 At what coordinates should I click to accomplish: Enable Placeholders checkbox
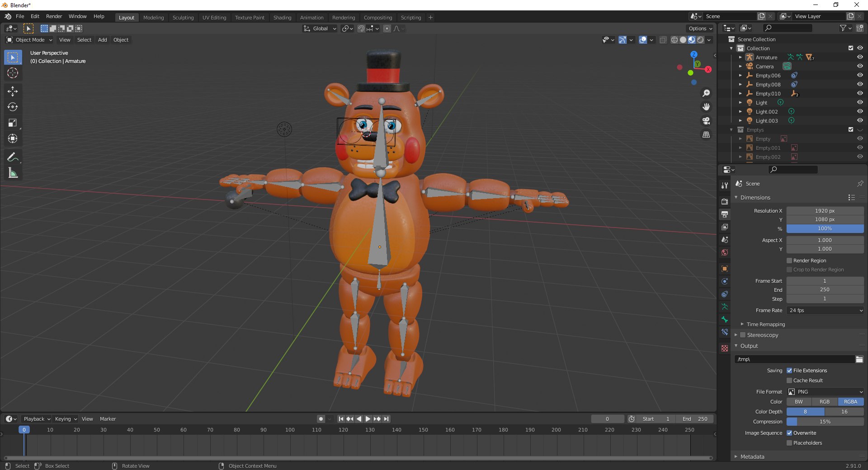(x=789, y=443)
